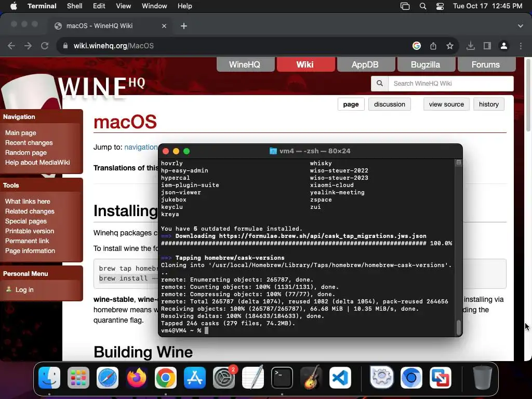Click view source button
Viewport: 532px width, 399px height.
click(446, 104)
